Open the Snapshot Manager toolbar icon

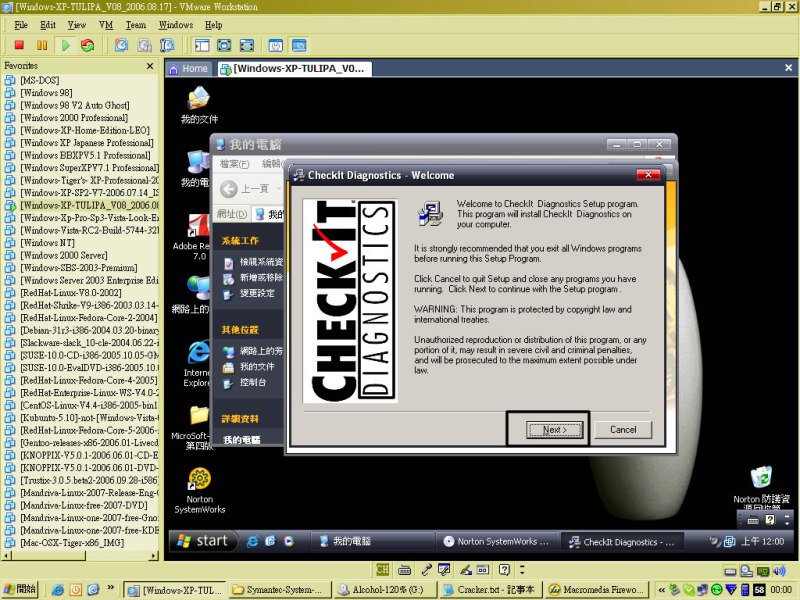coord(167,45)
